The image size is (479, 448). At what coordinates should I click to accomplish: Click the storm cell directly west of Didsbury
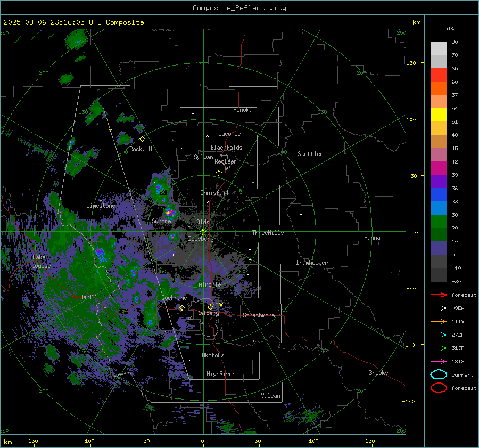pyautogui.click(x=172, y=237)
